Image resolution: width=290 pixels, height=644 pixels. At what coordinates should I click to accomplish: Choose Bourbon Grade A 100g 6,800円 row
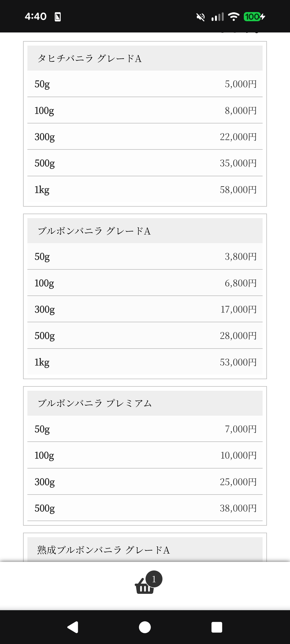point(145,283)
